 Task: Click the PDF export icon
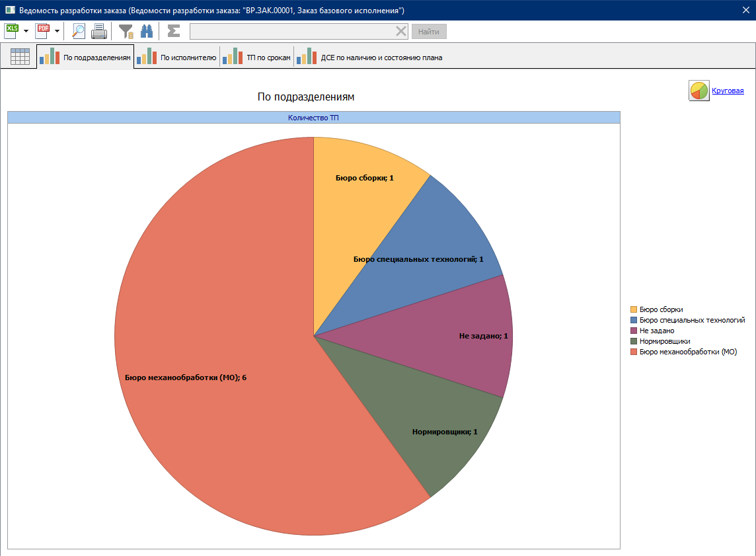pyautogui.click(x=43, y=30)
